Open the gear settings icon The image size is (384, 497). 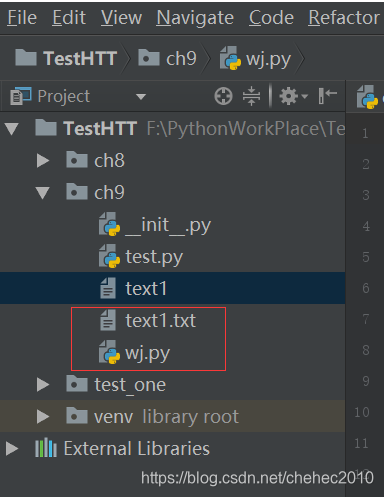(293, 96)
